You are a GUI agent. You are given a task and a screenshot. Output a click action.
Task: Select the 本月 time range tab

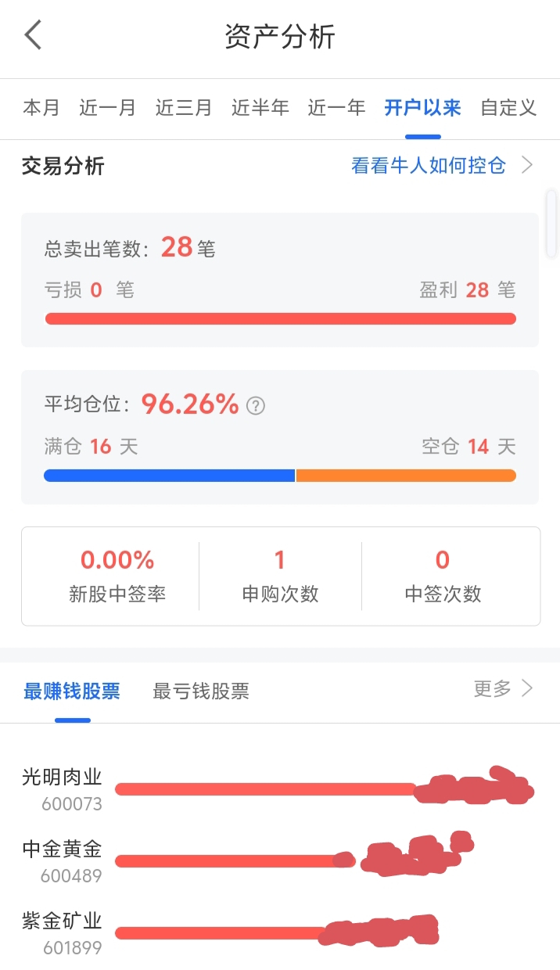point(41,108)
